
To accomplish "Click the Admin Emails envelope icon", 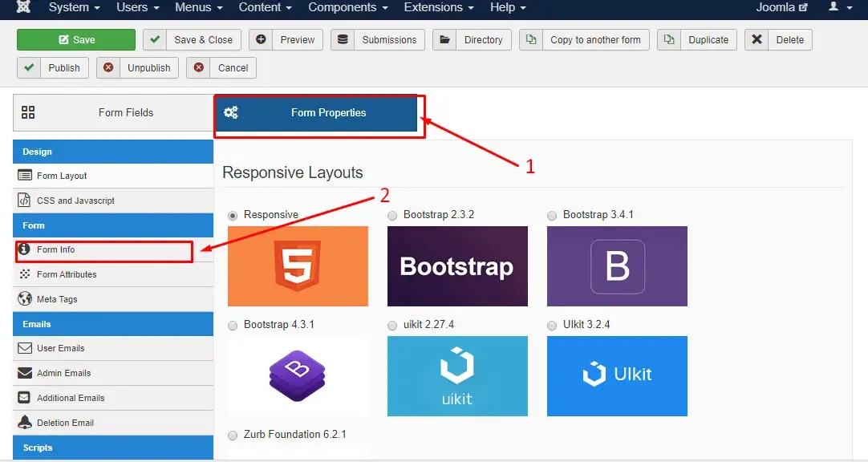I will (x=25, y=373).
